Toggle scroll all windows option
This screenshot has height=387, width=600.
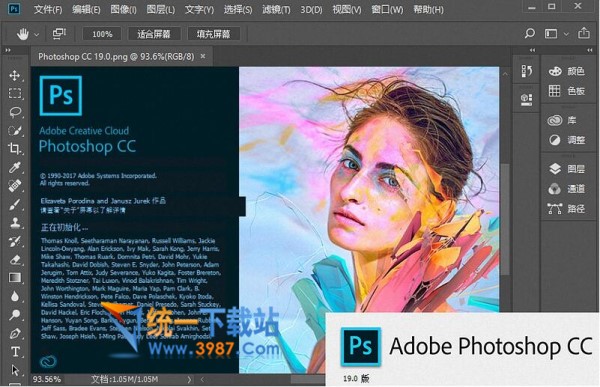click(x=59, y=33)
